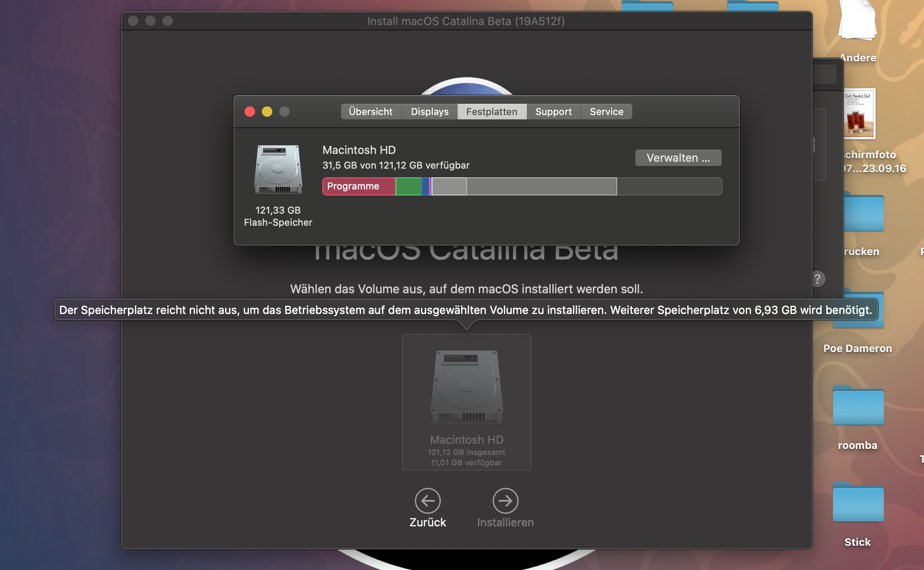Open the Support tab
The width and height of the screenshot is (924, 570).
pos(553,112)
